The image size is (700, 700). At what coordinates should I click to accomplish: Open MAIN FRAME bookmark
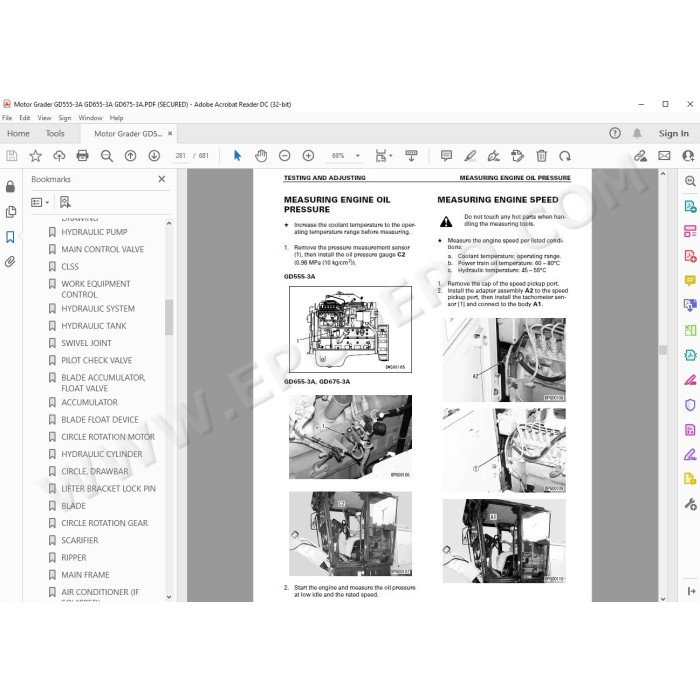point(85,575)
